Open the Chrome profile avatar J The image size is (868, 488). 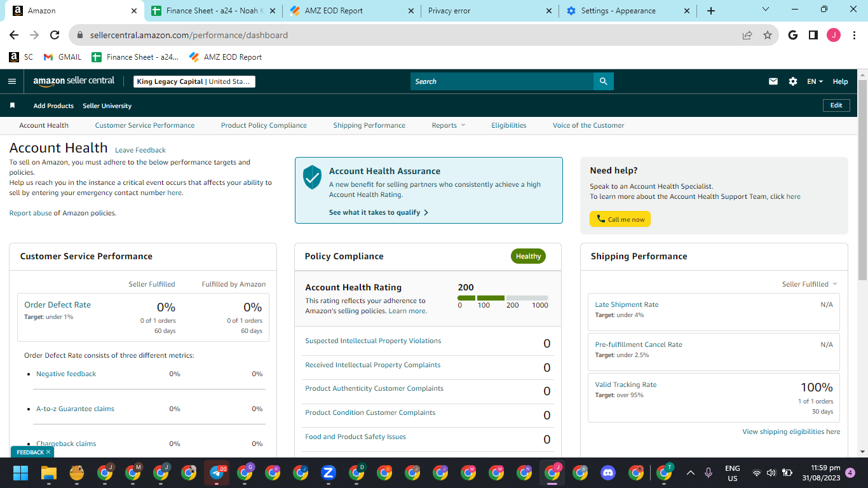(833, 35)
